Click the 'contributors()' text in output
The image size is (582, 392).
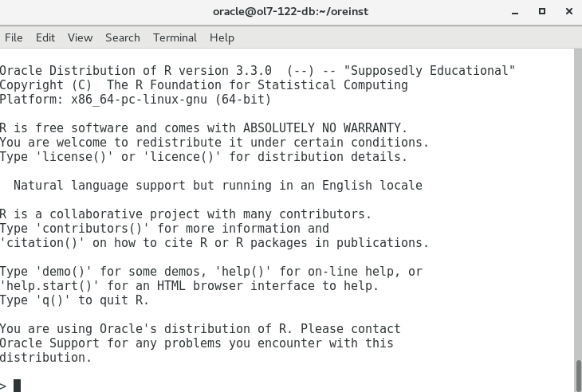coord(92,229)
